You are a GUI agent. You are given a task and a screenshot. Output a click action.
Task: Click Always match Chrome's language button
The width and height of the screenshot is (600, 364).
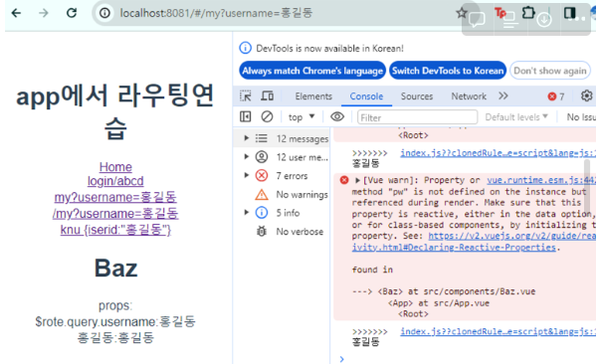312,71
